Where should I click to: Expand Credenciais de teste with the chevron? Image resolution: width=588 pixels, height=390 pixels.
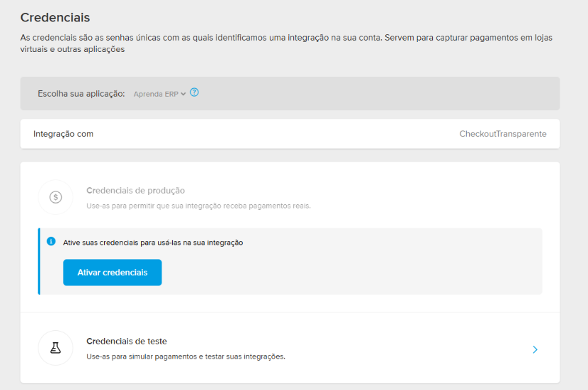pyautogui.click(x=535, y=349)
